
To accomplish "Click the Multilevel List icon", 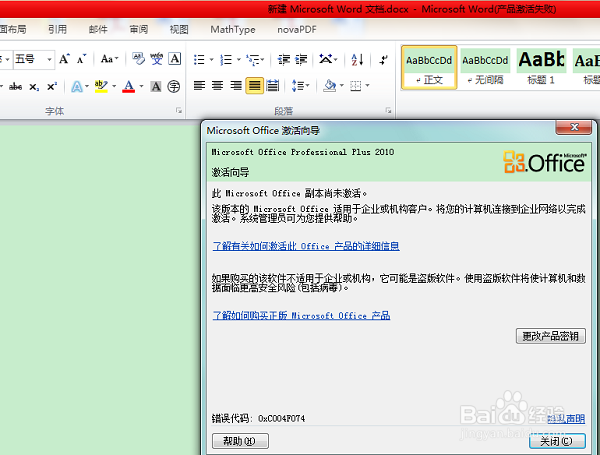I will [x=253, y=60].
